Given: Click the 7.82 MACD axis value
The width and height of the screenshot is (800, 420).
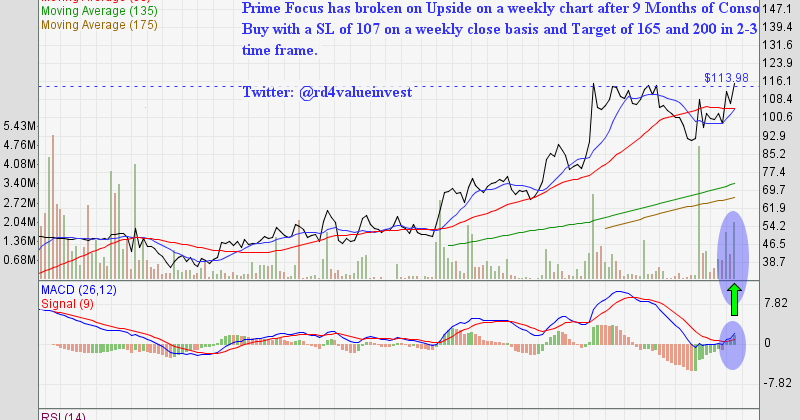Looking at the screenshot, I should (776, 303).
